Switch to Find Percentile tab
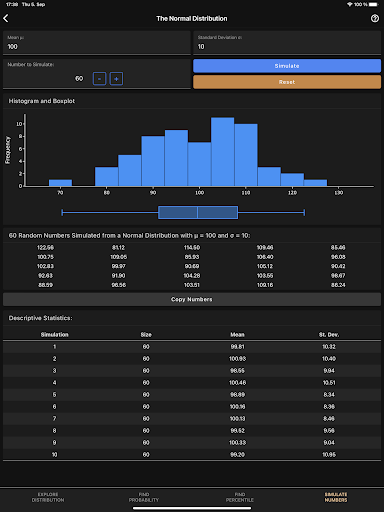 point(240,497)
